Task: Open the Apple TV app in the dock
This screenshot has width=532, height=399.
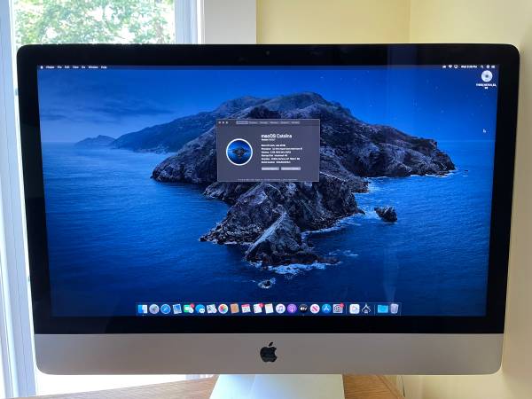Action: (x=303, y=309)
